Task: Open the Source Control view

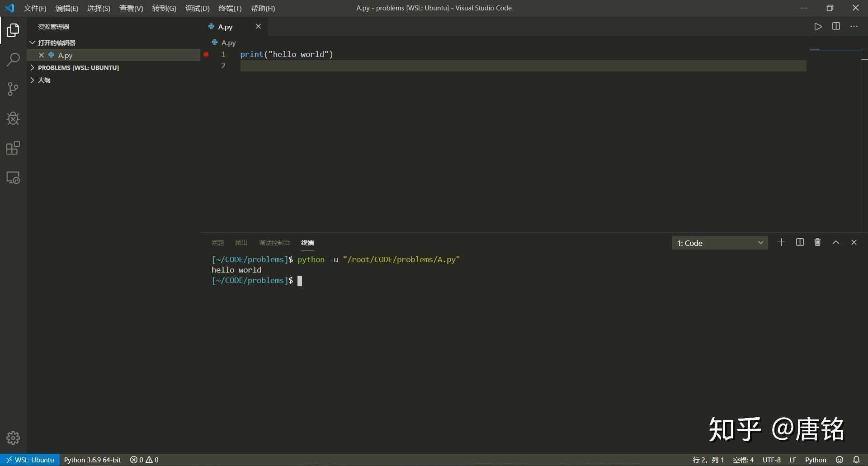Action: (13, 89)
